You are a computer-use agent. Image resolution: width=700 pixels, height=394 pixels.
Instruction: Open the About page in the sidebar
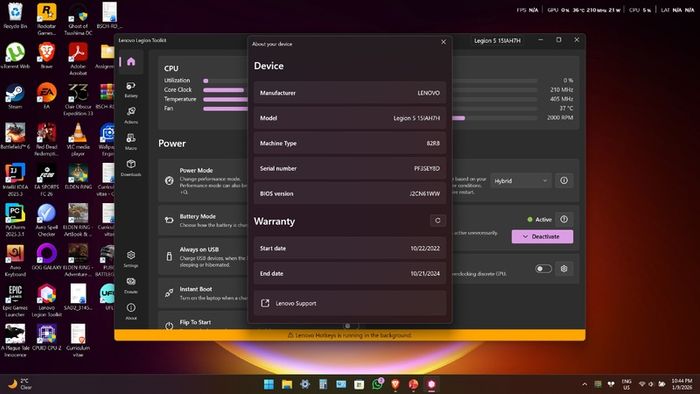131,312
